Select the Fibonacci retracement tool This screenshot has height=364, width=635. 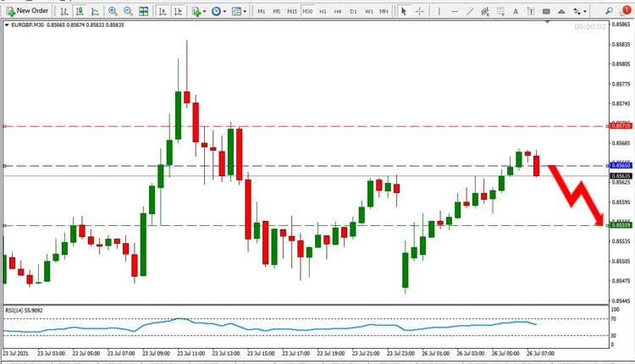500,11
